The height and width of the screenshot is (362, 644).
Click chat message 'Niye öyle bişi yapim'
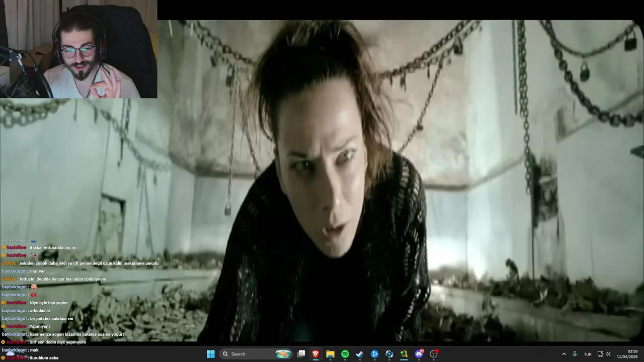pyautogui.click(x=49, y=303)
